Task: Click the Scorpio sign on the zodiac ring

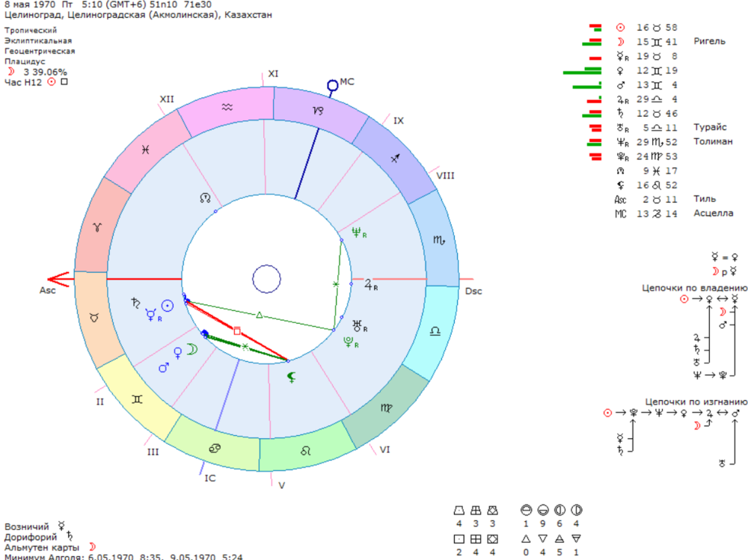Action: [439, 240]
